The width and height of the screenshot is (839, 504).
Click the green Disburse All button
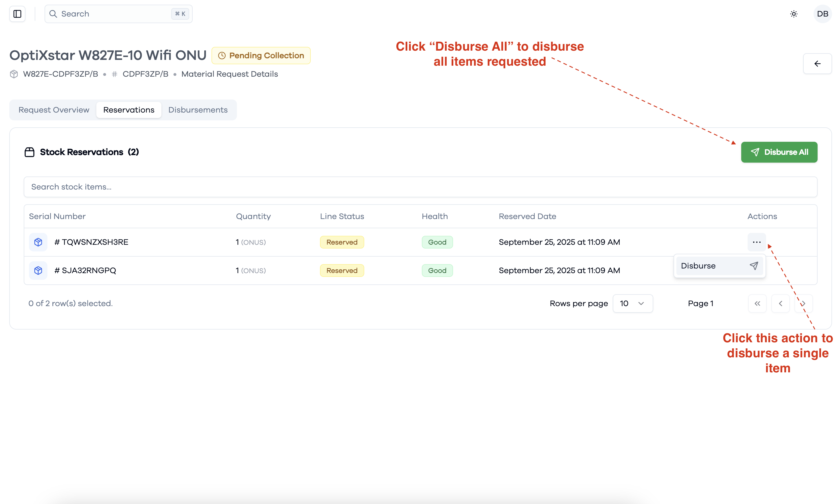click(x=779, y=152)
